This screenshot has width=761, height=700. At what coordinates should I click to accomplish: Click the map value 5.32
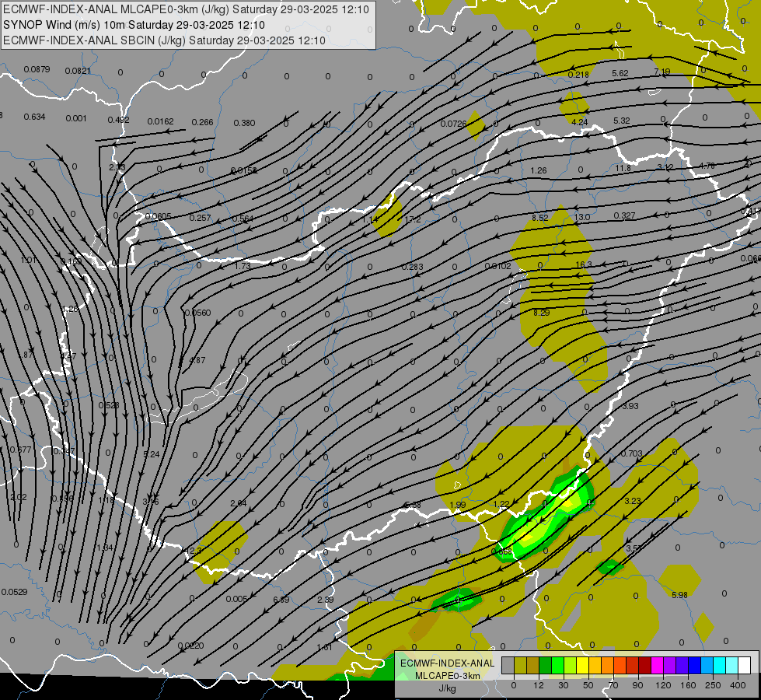[622, 121]
